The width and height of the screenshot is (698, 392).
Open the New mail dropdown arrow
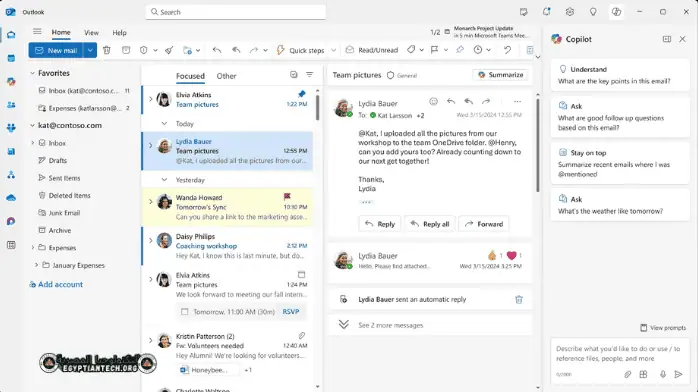[x=90, y=50]
